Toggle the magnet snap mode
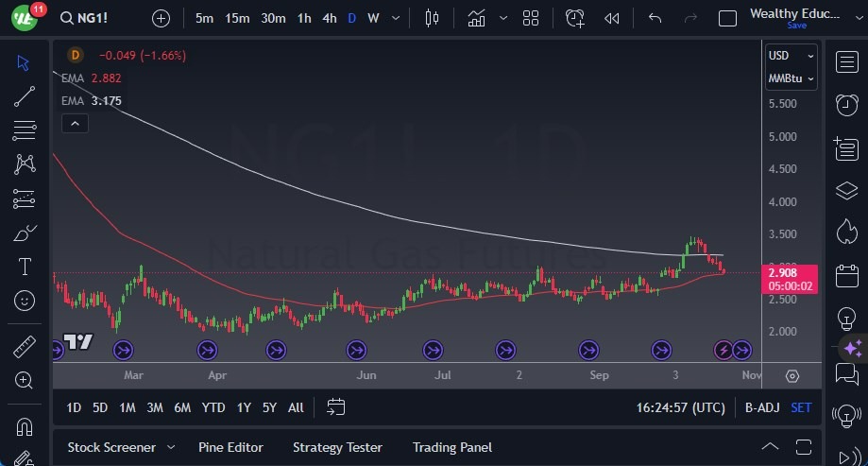 pos(25,427)
